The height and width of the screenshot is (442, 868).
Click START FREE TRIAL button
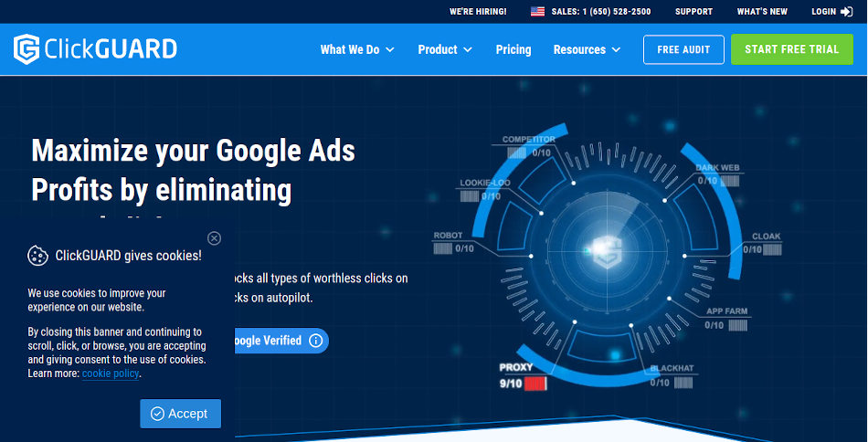(792, 49)
